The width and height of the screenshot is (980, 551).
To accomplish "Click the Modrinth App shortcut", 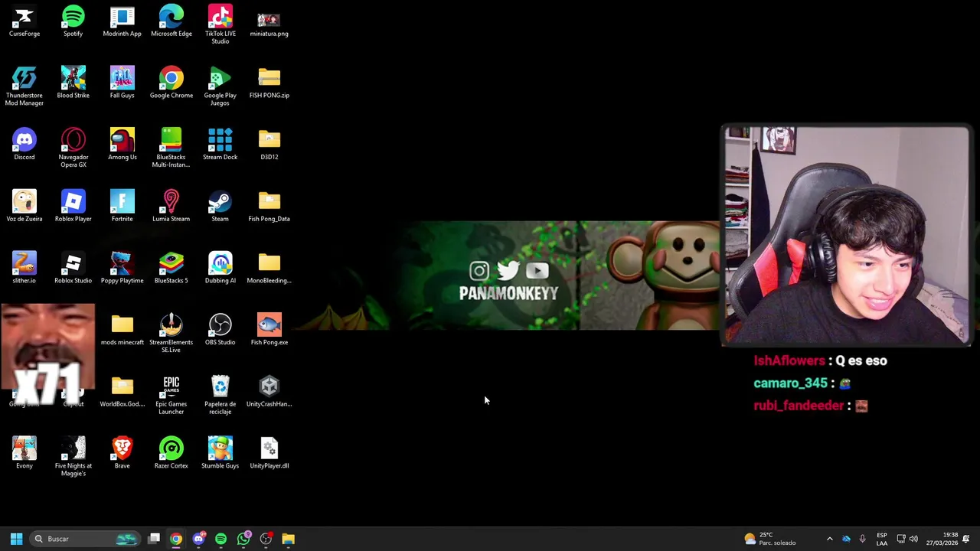I will 122,22.
